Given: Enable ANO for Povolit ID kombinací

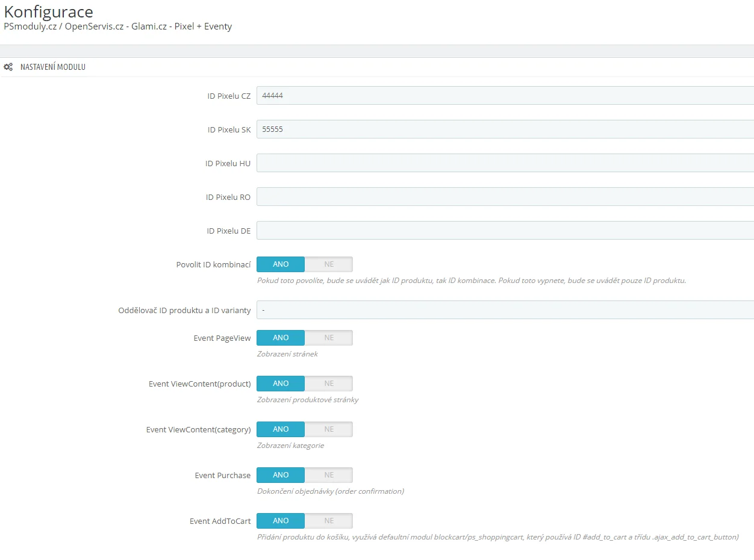Looking at the screenshot, I should (281, 264).
